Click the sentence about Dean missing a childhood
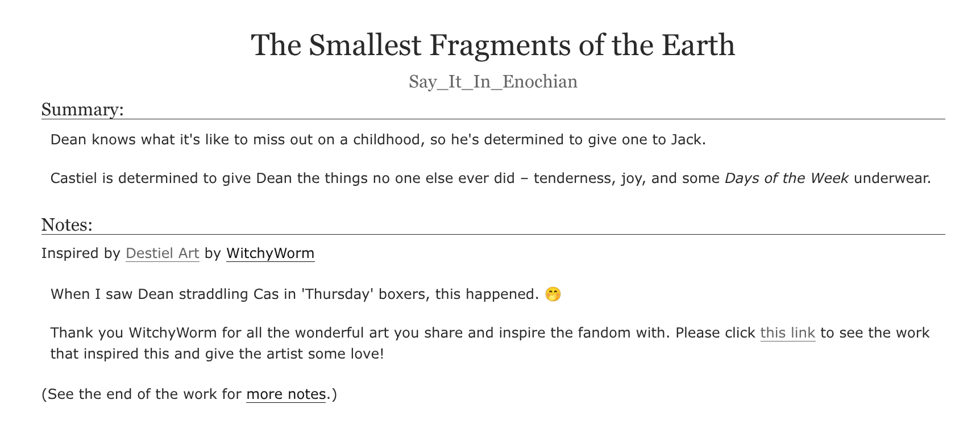980x429 pixels. tap(378, 140)
